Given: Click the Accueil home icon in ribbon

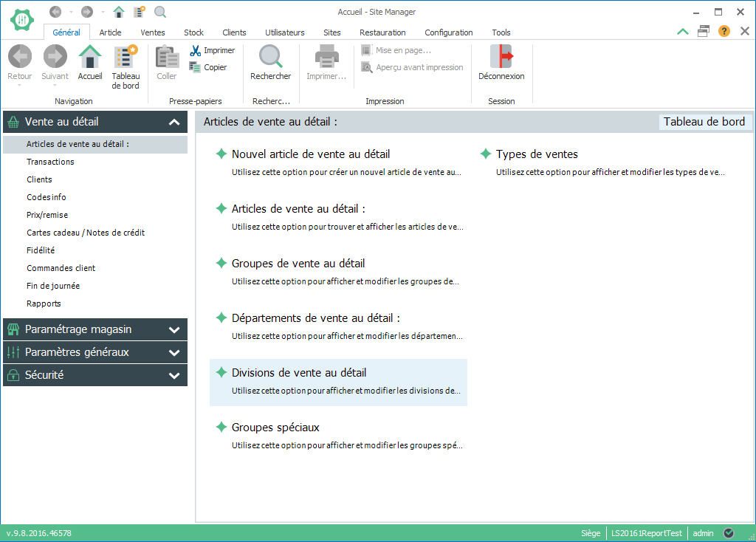Looking at the screenshot, I should [90, 58].
